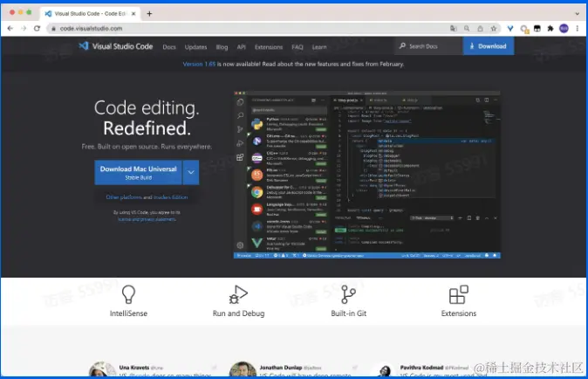The width and height of the screenshot is (588, 379).
Task: Click the Run and Debug label text
Action: coord(238,314)
